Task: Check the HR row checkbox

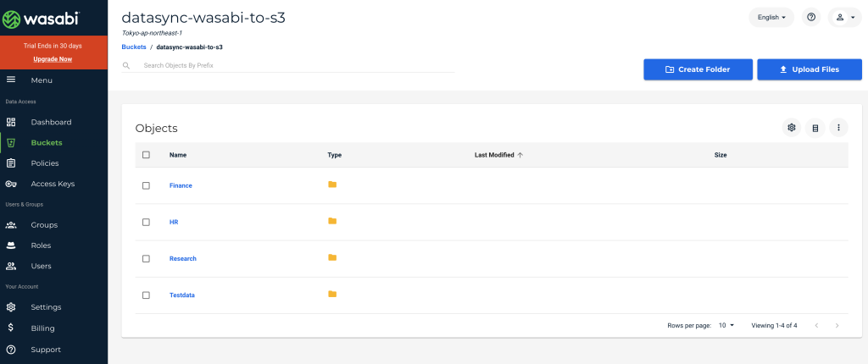Action: pos(146,222)
